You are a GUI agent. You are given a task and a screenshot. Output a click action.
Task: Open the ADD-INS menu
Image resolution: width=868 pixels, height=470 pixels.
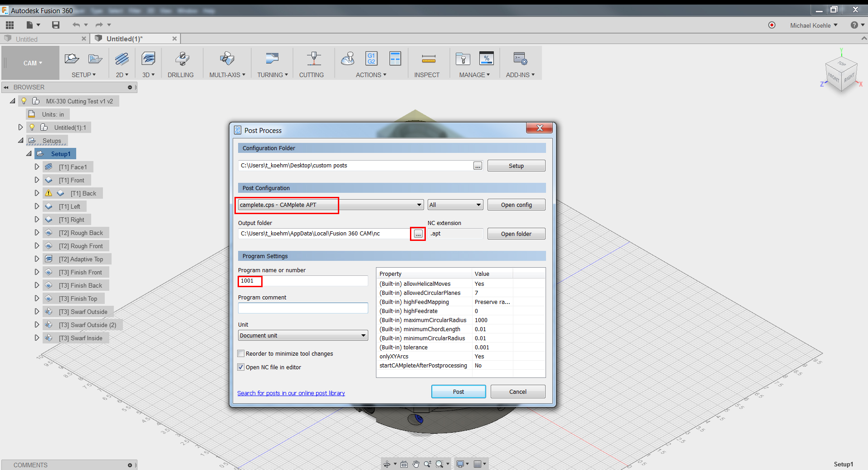[x=520, y=75]
